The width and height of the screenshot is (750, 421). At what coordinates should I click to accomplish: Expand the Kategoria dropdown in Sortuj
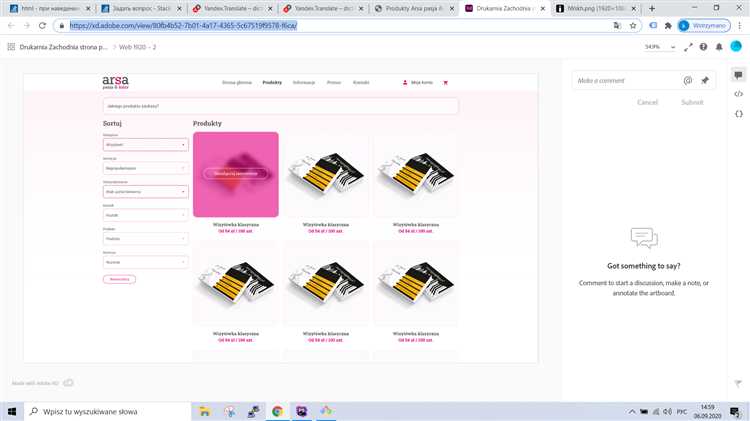click(145, 144)
